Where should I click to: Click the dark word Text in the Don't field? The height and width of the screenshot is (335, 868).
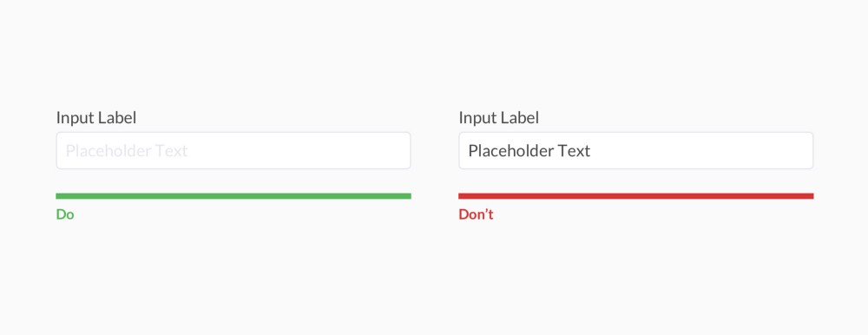point(574,151)
